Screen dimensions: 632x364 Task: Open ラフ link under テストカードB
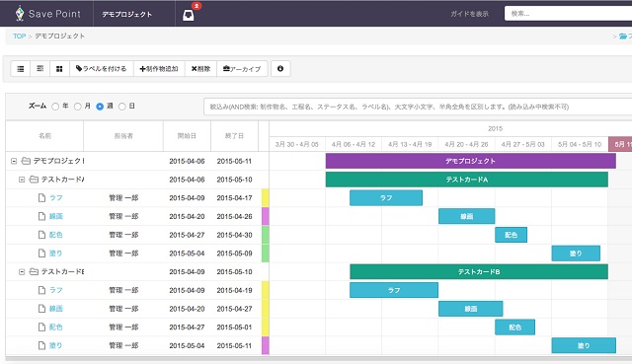56,290
